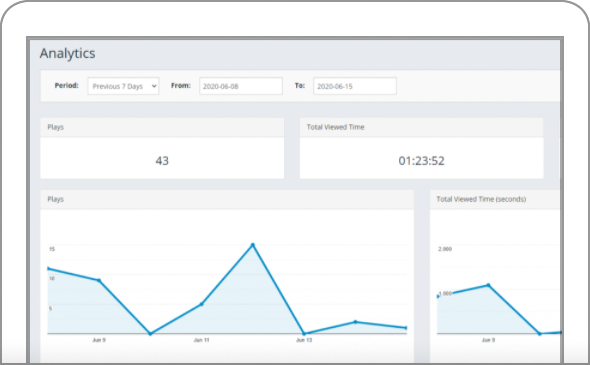The image size is (590, 365).
Task: Click the From date field 2020-06-08
Action: click(x=241, y=86)
